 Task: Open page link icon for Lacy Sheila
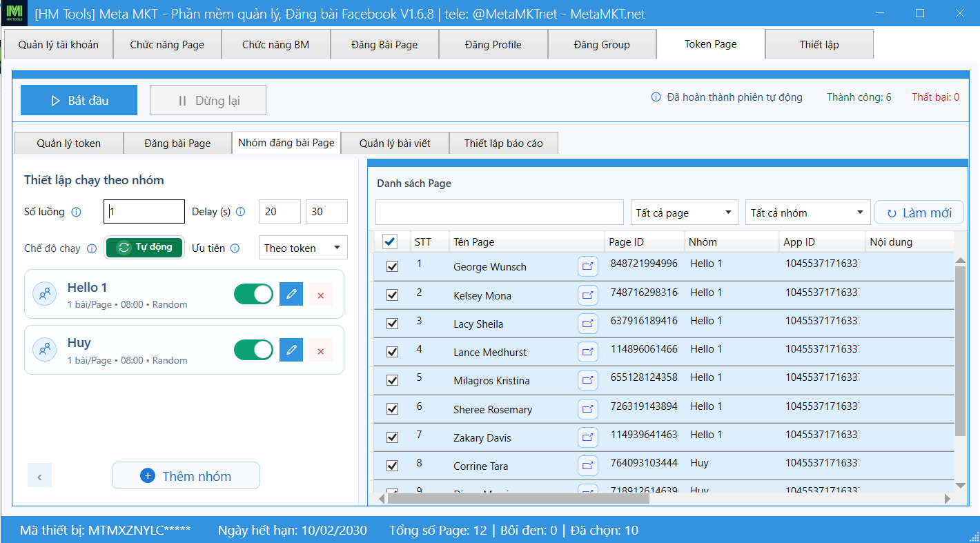(x=587, y=324)
